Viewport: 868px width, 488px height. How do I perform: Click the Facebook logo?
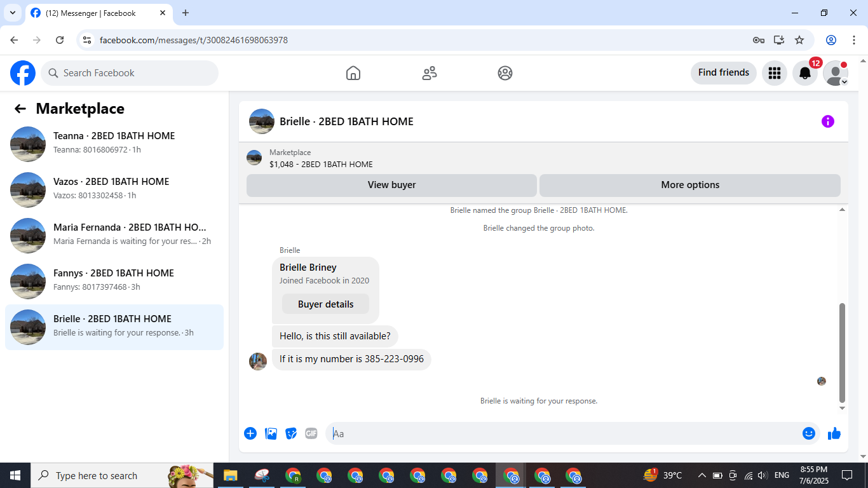click(23, 73)
